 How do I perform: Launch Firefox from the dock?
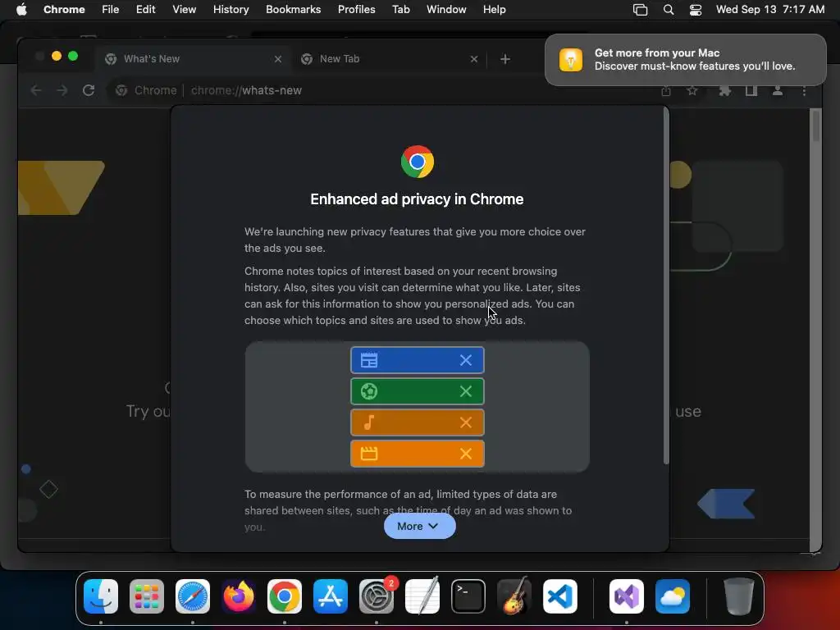pos(239,596)
